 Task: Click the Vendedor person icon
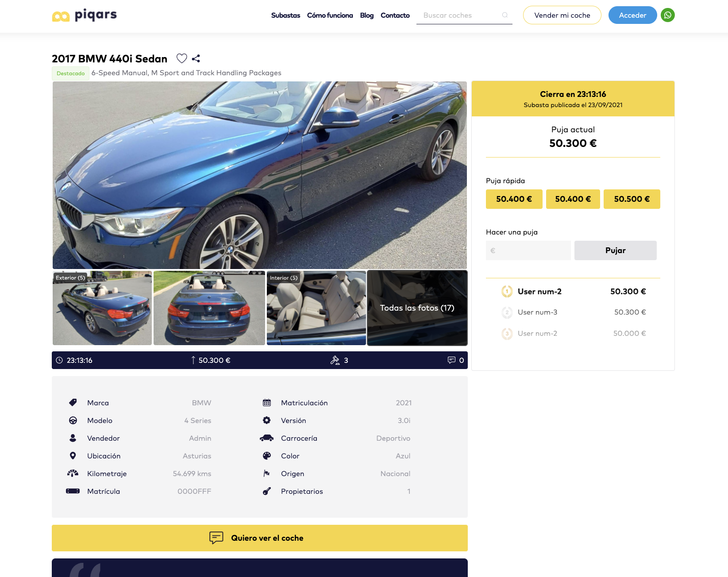click(x=73, y=438)
